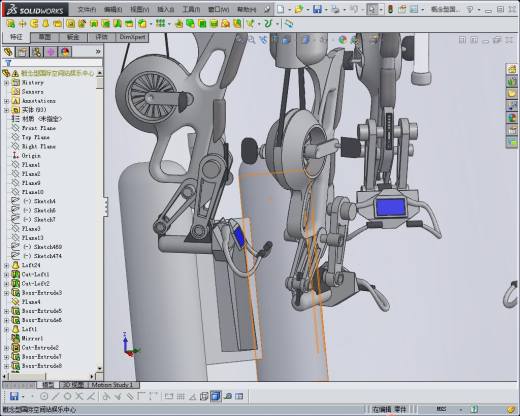520x416 pixels.
Task: Switch to the Motion Study 1 tab
Action: 112,385
